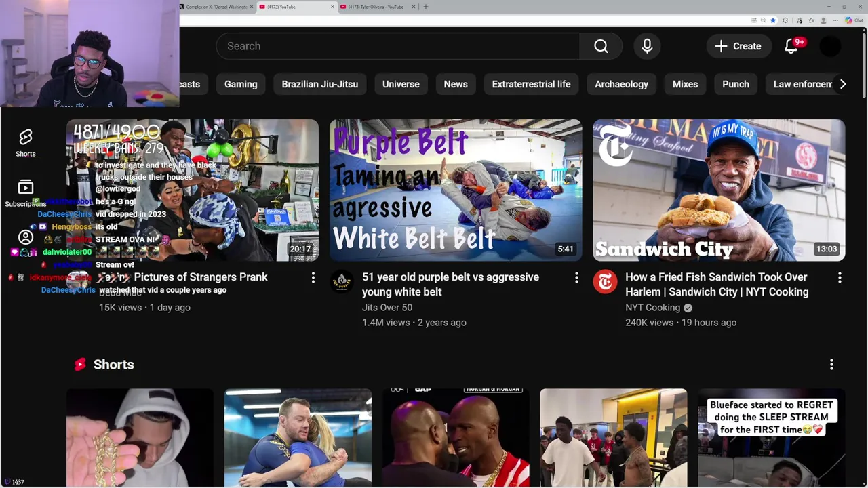Click the zoom magnifier icon in address bar
This screenshot has width=868, height=488.
[763, 20]
